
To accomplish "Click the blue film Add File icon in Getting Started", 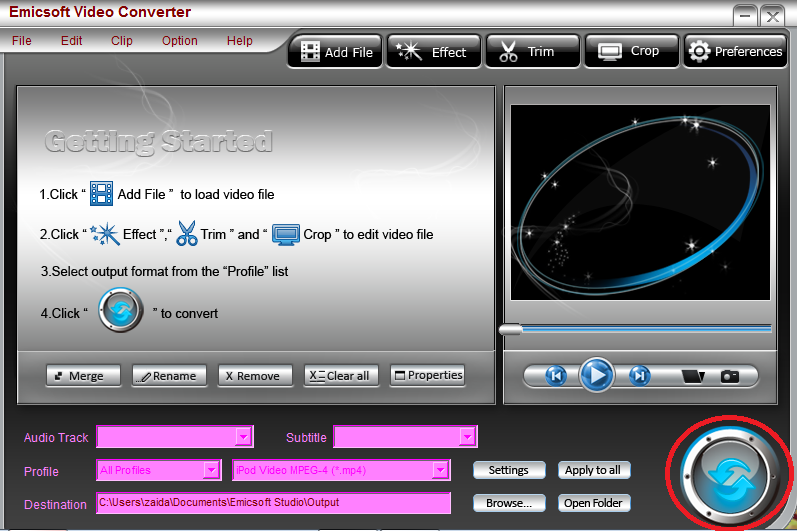I will 102,194.
